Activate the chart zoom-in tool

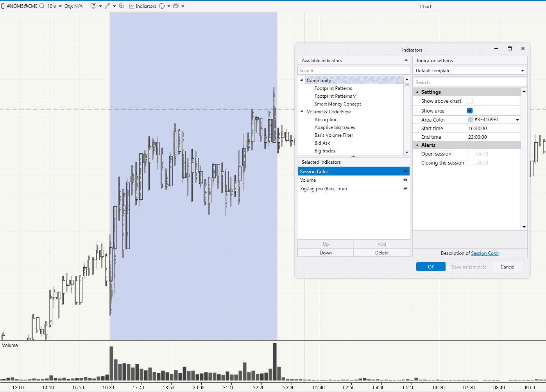tap(122, 6)
